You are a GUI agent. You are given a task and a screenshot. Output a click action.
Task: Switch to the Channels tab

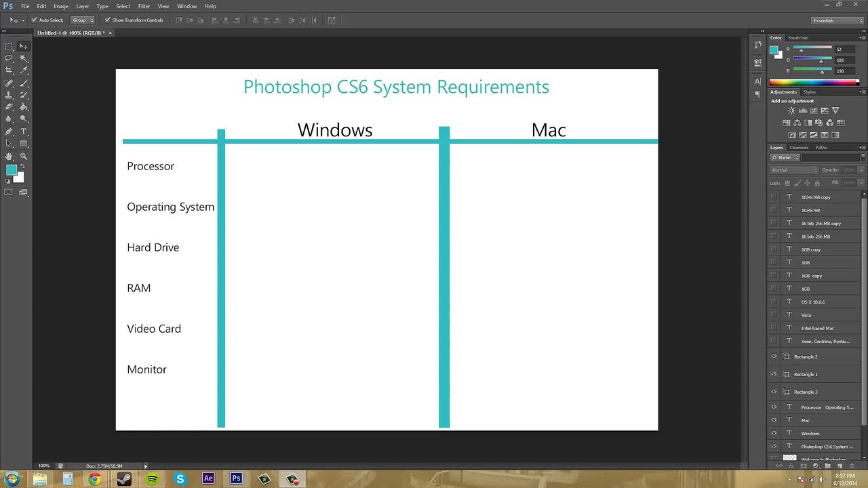pyautogui.click(x=799, y=148)
